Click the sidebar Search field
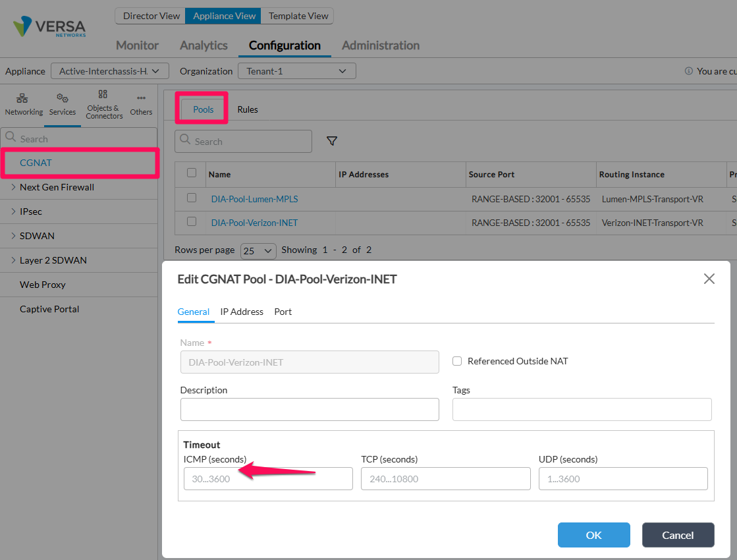The image size is (737, 560). click(x=79, y=138)
